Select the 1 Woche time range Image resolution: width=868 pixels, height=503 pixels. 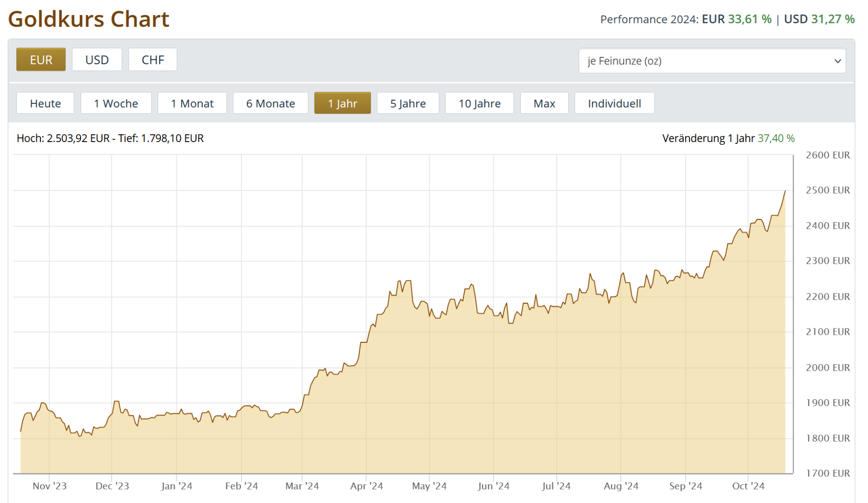pyautogui.click(x=116, y=103)
